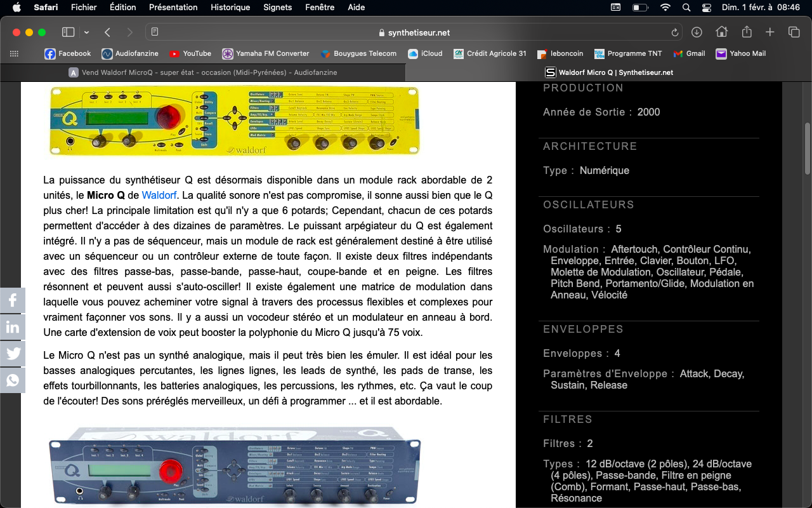Select the Waldorf Micro Q Synthetiseur.net tab

(x=609, y=72)
